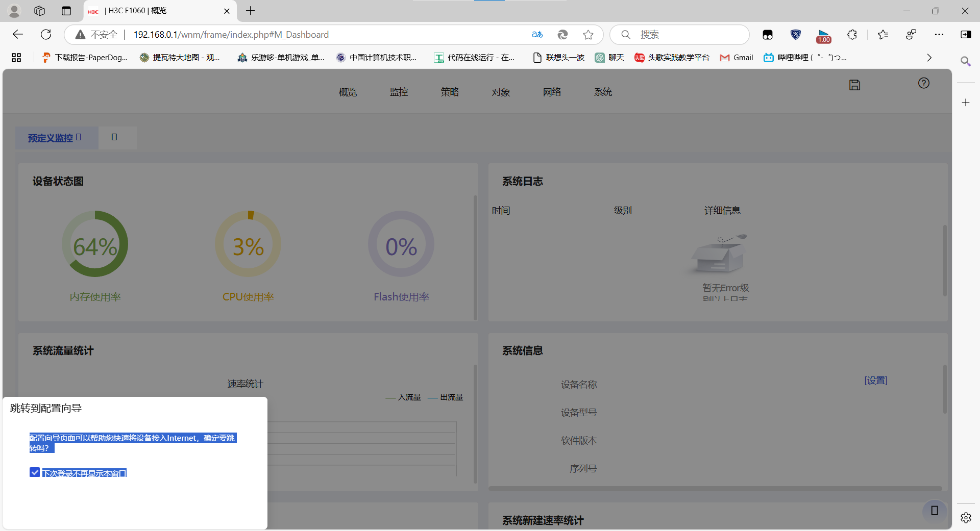Open the 下载报告-PaperDog bookmark
The image size is (980, 531).
[x=85, y=58]
